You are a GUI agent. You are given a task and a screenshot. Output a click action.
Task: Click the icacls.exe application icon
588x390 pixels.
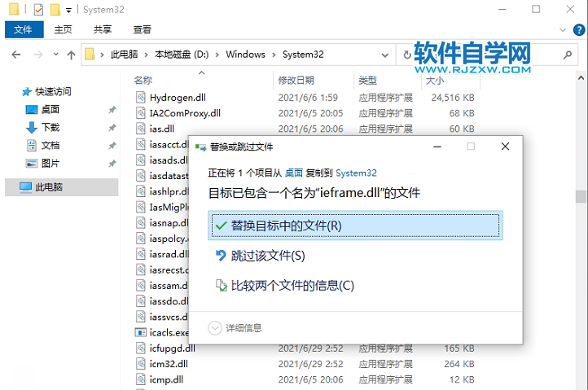tap(140, 333)
